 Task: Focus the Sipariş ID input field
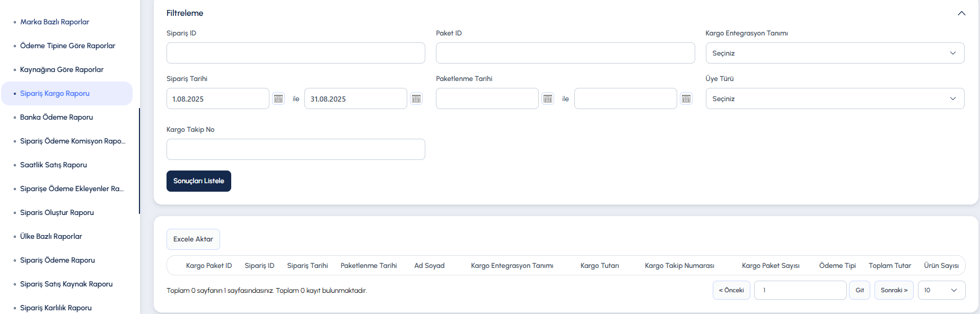tap(296, 53)
